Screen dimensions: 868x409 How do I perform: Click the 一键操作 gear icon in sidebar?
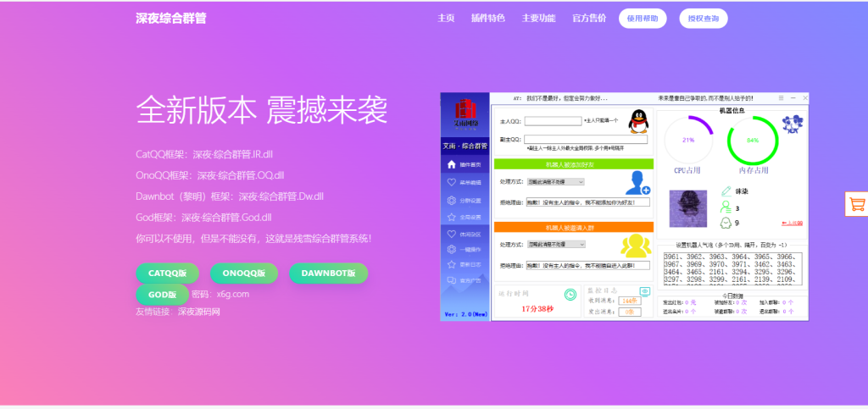coord(451,249)
